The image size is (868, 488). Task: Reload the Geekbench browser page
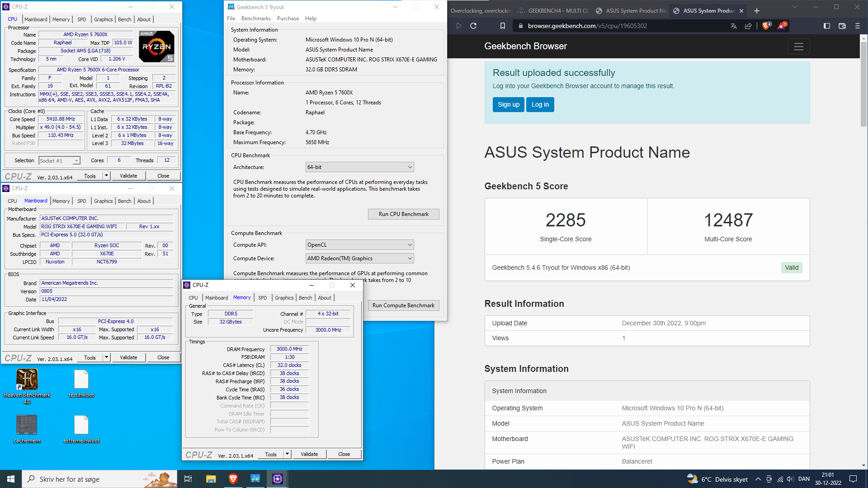473,26
